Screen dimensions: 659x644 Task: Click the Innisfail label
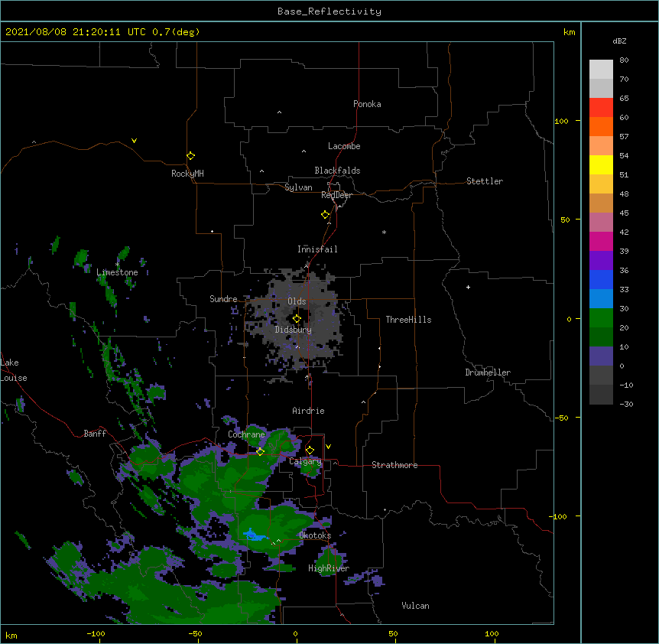click(x=317, y=249)
